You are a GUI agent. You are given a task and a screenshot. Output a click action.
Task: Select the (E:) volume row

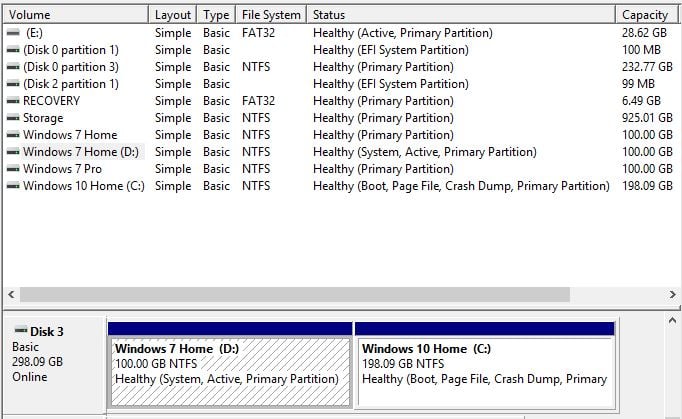coord(340,33)
